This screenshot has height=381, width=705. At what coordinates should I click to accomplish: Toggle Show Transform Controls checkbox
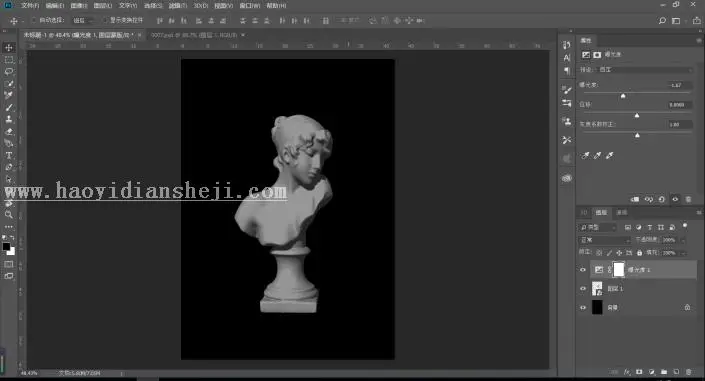tap(105, 20)
